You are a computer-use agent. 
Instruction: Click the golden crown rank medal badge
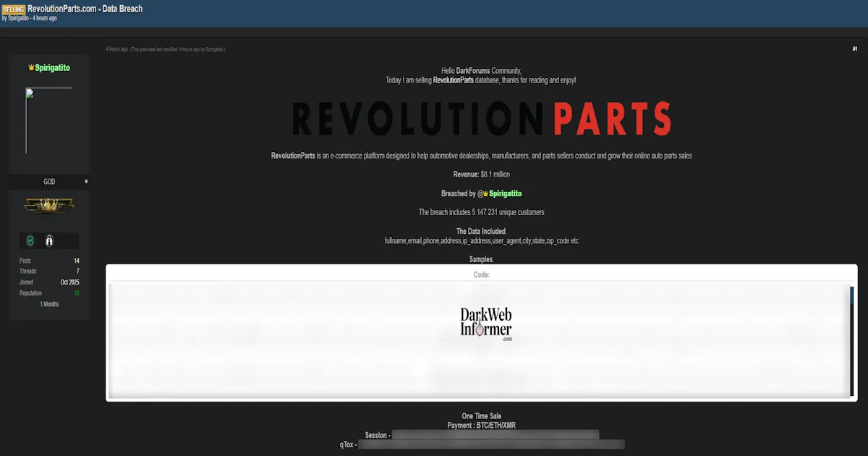(x=49, y=205)
